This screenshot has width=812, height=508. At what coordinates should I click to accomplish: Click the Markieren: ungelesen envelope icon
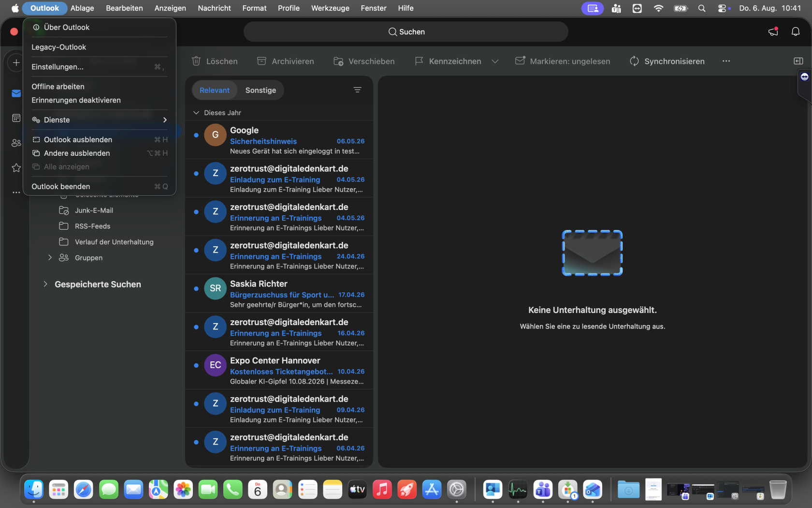click(x=520, y=61)
